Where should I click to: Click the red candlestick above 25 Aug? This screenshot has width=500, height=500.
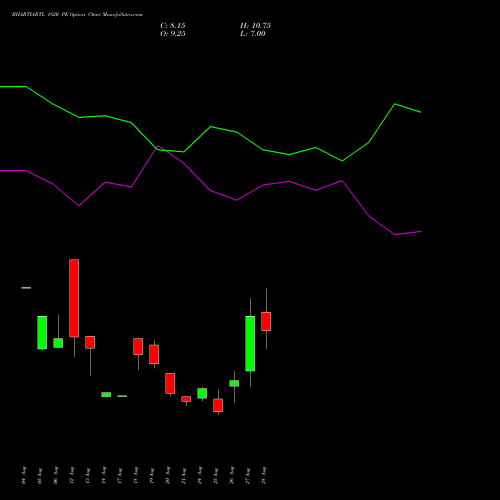click(218, 405)
